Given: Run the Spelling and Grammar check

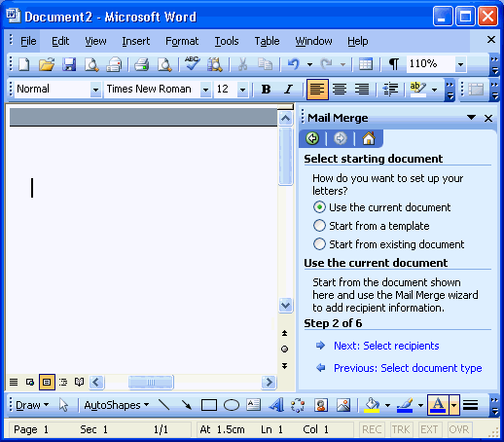Looking at the screenshot, I should tap(192, 64).
